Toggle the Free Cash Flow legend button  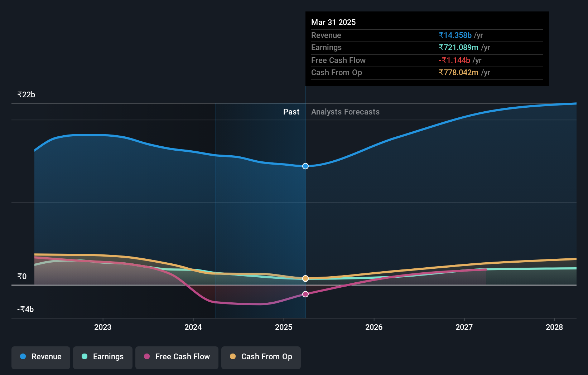coord(177,357)
